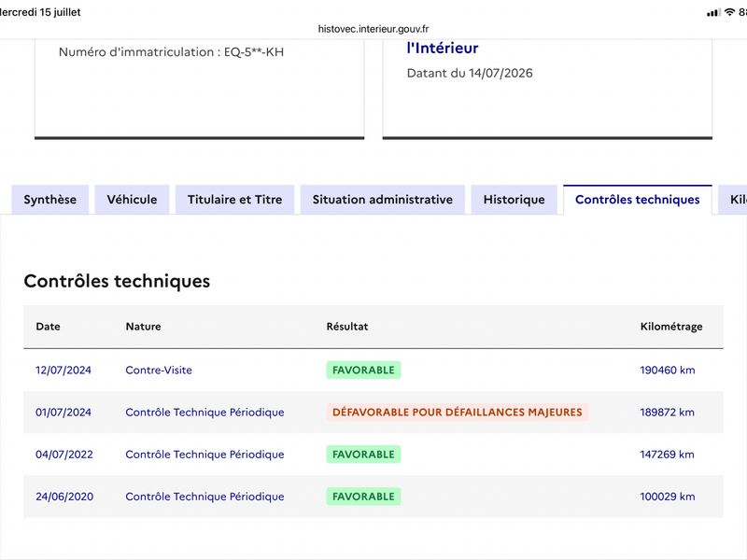The height and width of the screenshot is (560, 747).
Task: Click the Résultat column header
Action: point(347,327)
